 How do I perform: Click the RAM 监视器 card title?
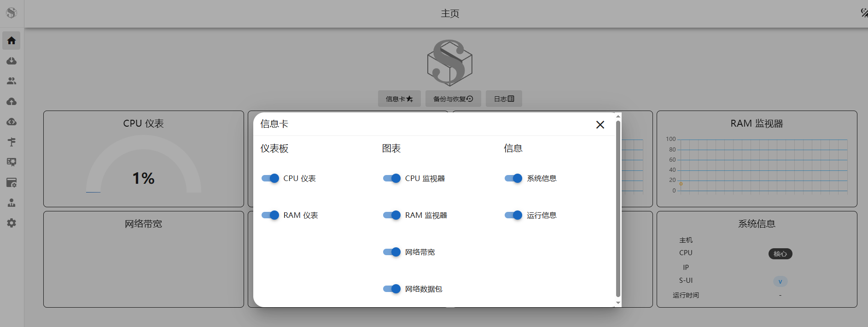757,123
